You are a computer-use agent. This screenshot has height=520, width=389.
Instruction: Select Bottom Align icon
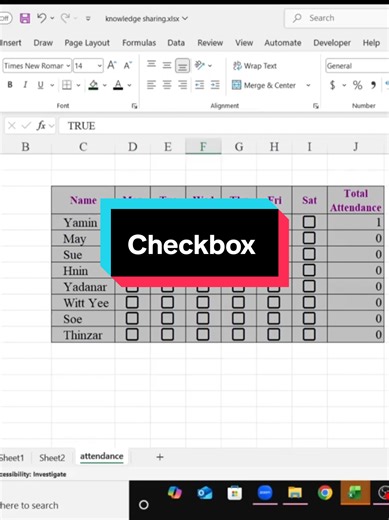click(182, 66)
